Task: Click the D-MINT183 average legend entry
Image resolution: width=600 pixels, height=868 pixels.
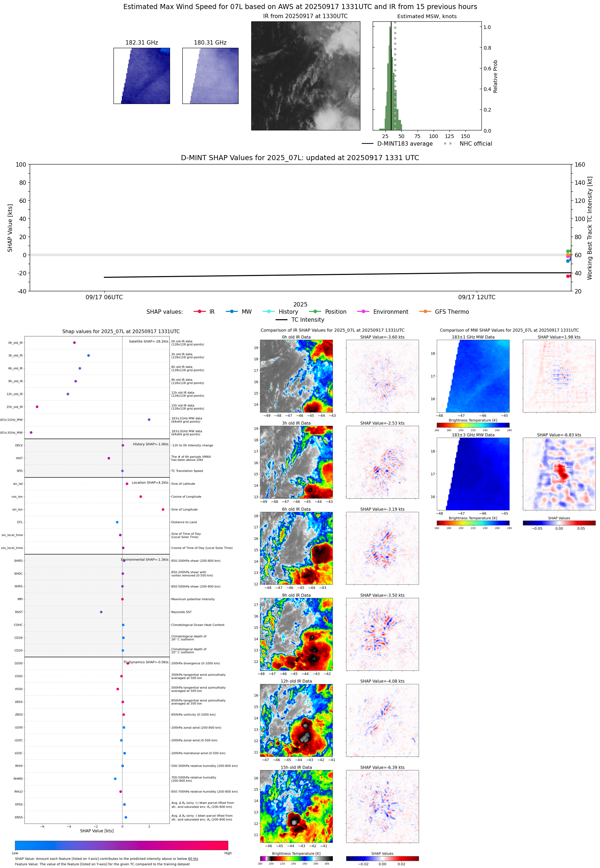Action: tap(397, 143)
